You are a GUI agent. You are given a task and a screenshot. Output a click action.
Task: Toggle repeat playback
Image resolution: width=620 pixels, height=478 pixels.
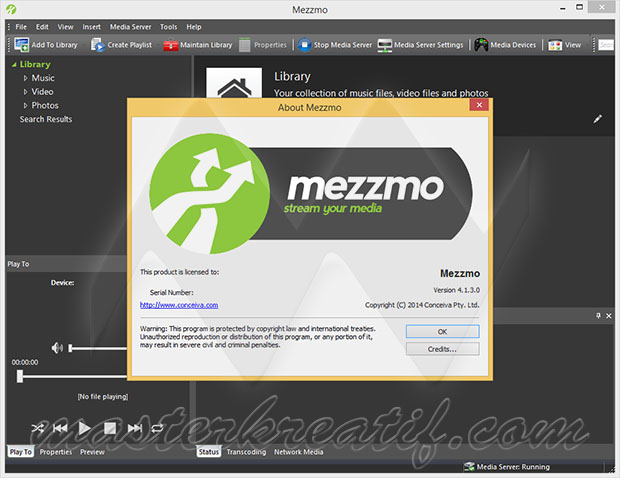[157, 428]
